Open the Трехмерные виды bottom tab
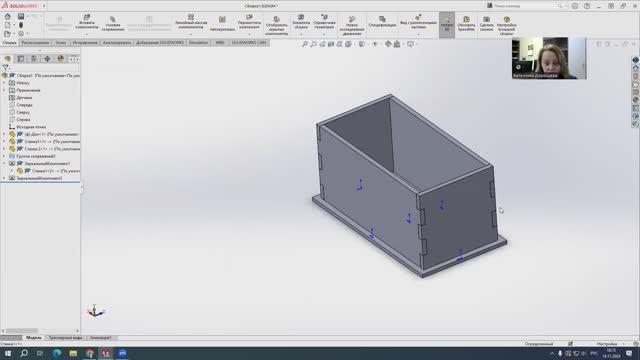 [65, 338]
